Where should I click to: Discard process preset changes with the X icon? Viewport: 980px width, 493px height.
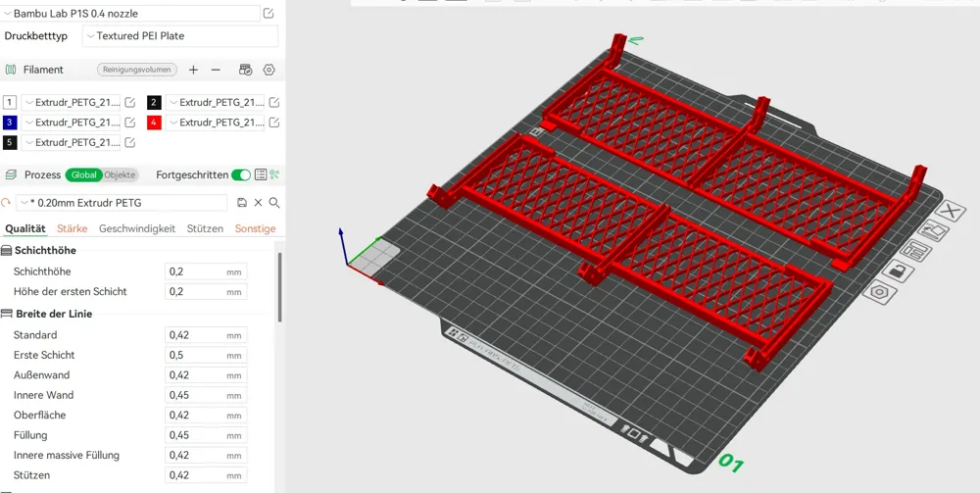click(x=258, y=203)
